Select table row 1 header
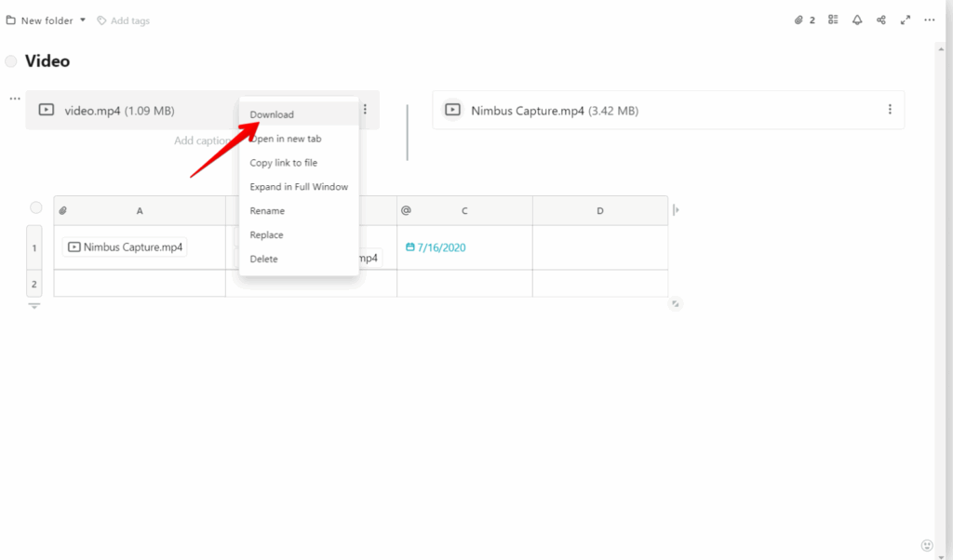This screenshot has height=560, width=953. click(x=34, y=247)
